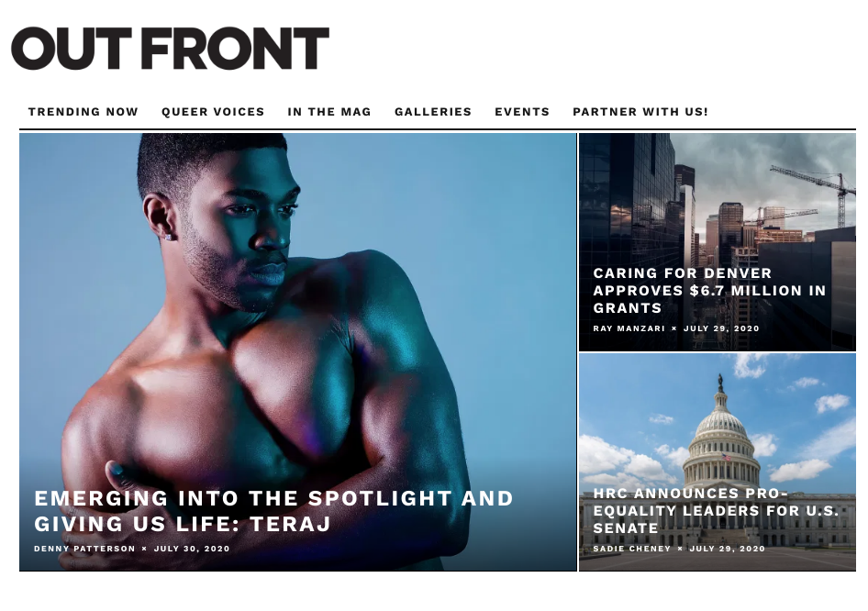Click author Ray Manzari byline

pyautogui.click(x=629, y=328)
